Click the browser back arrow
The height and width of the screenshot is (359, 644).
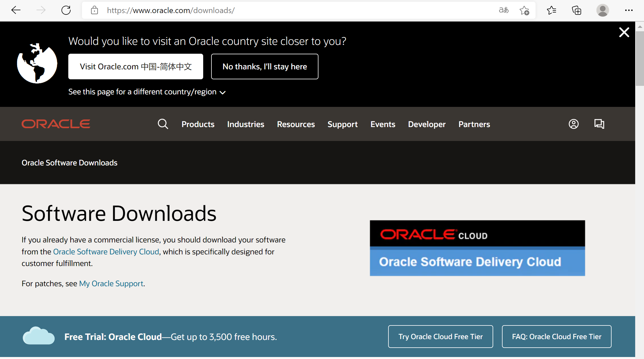16,11
